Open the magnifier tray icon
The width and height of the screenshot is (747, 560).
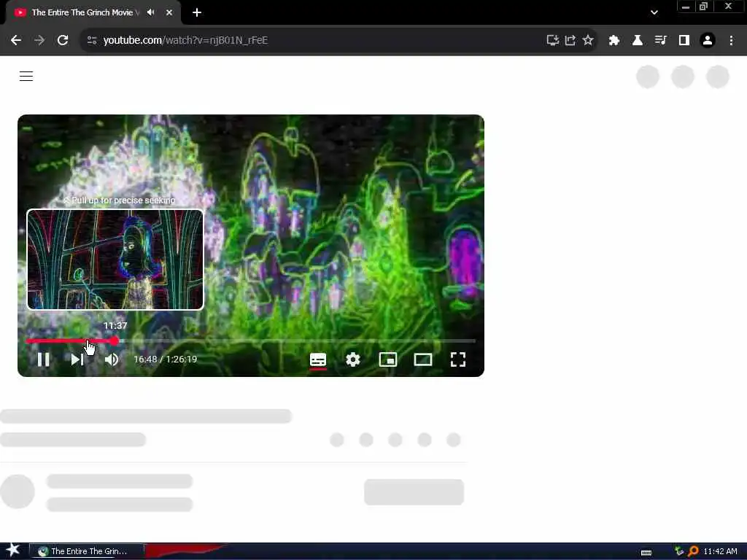693,551
